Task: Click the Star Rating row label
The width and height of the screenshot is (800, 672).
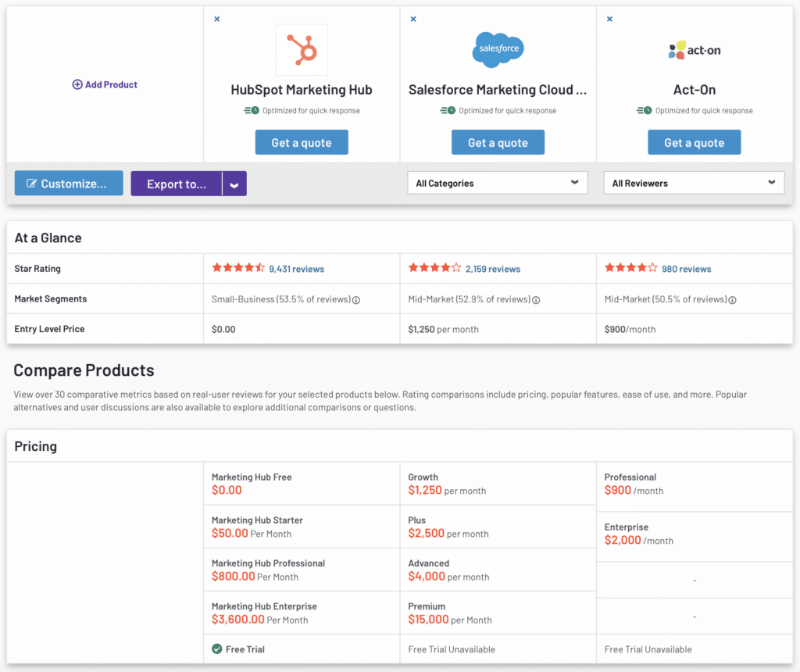Action: (37, 268)
